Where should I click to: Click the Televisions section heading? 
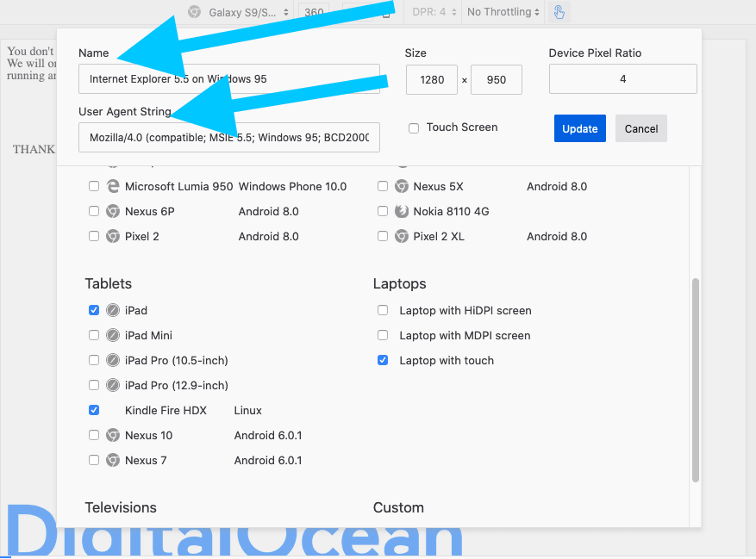pos(121,508)
